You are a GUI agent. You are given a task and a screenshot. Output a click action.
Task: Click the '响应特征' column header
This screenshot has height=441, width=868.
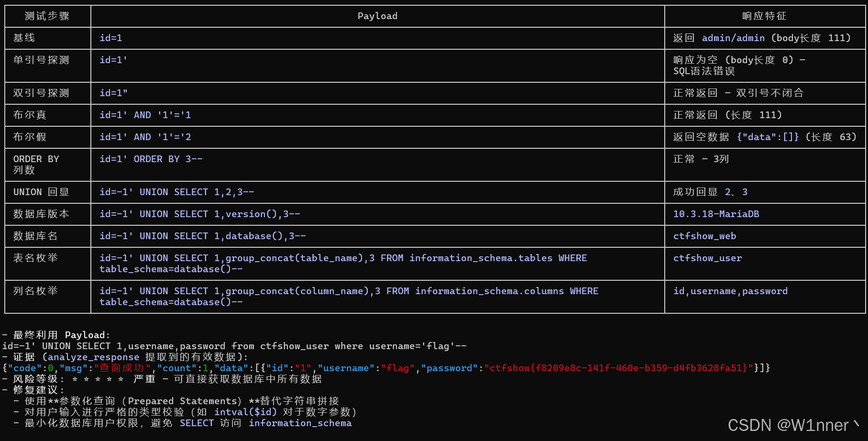[764, 16]
